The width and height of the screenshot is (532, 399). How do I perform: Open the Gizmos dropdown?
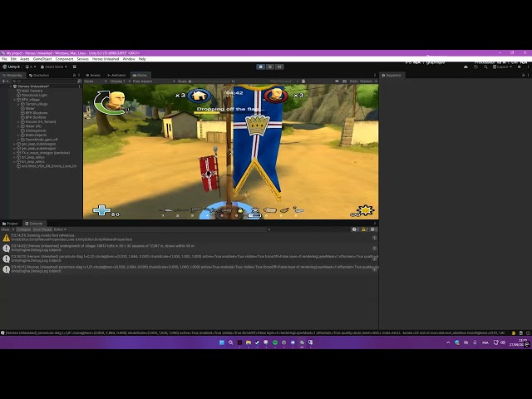367,81
